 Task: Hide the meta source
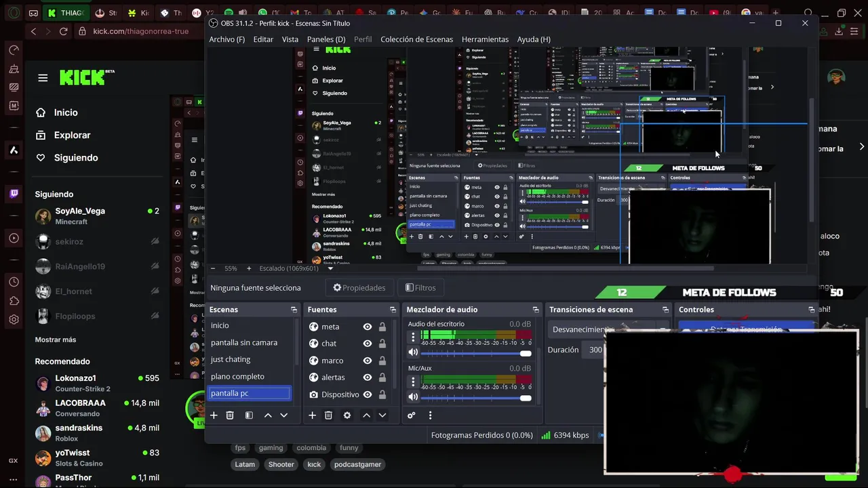(x=367, y=327)
